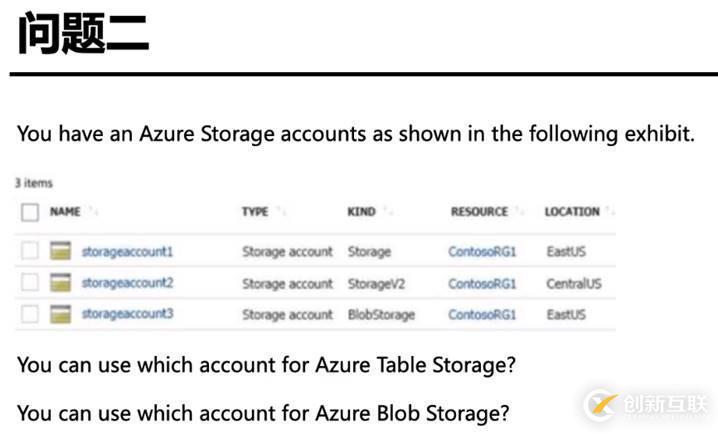
Task: Open ContosoRG1 link for storageaccount1
Action: [482, 252]
